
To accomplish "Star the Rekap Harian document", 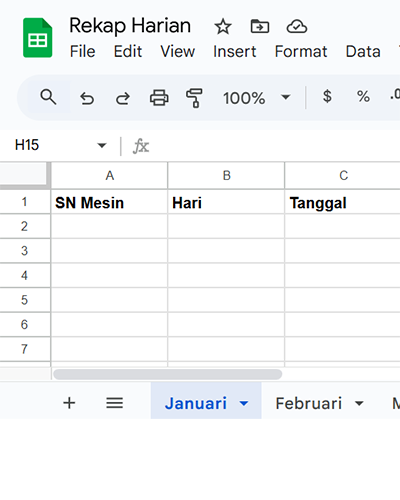I will (x=223, y=27).
